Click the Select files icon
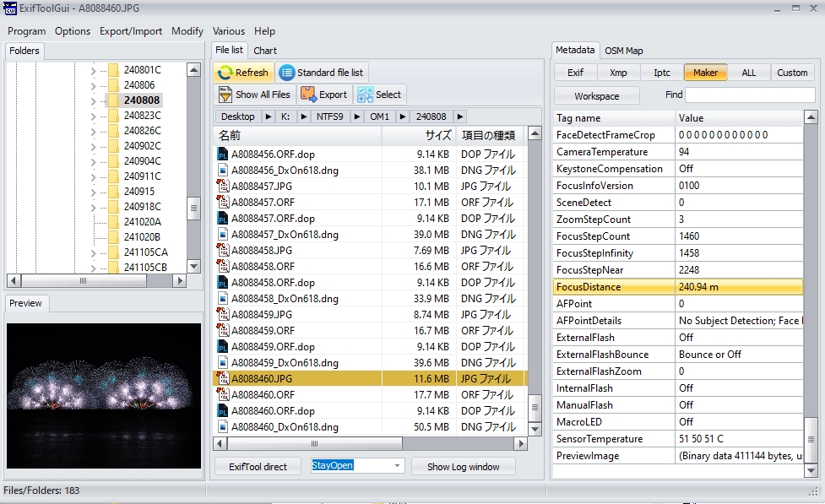 coord(365,95)
